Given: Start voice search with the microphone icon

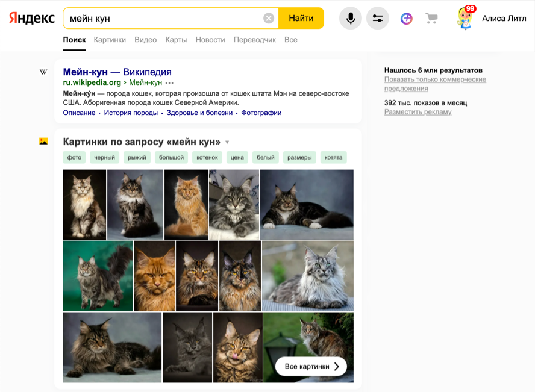Looking at the screenshot, I should [350, 18].
